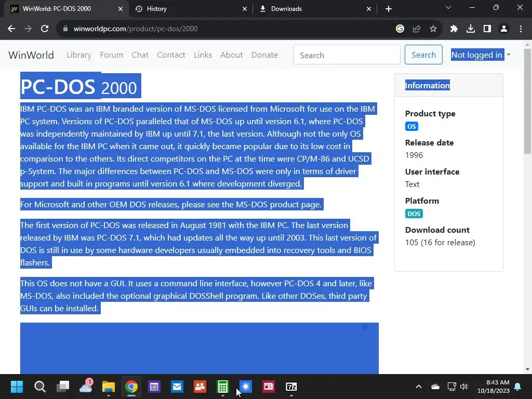Open the Google icon in address bar

[x=400, y=29]
